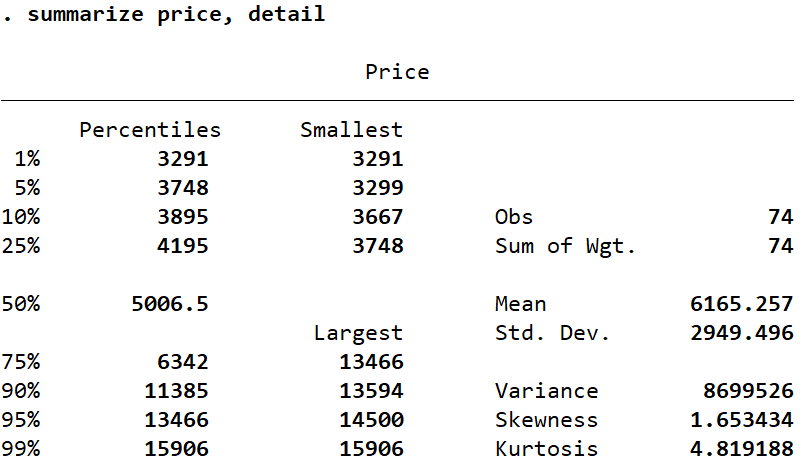Screen dimensions: 810x471
Task: Click the "summarize price, detail" command text
Action: pyautogui.click(x=176, y=15)
